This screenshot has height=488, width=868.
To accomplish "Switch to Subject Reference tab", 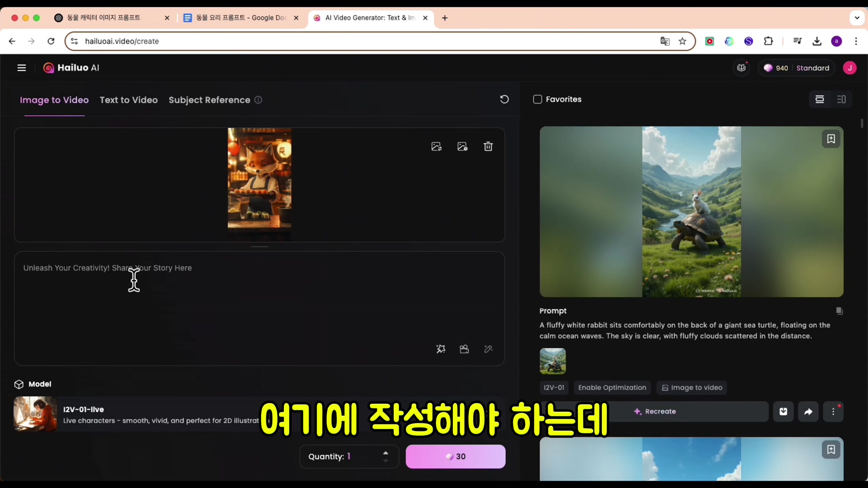I will coord(209,100).
